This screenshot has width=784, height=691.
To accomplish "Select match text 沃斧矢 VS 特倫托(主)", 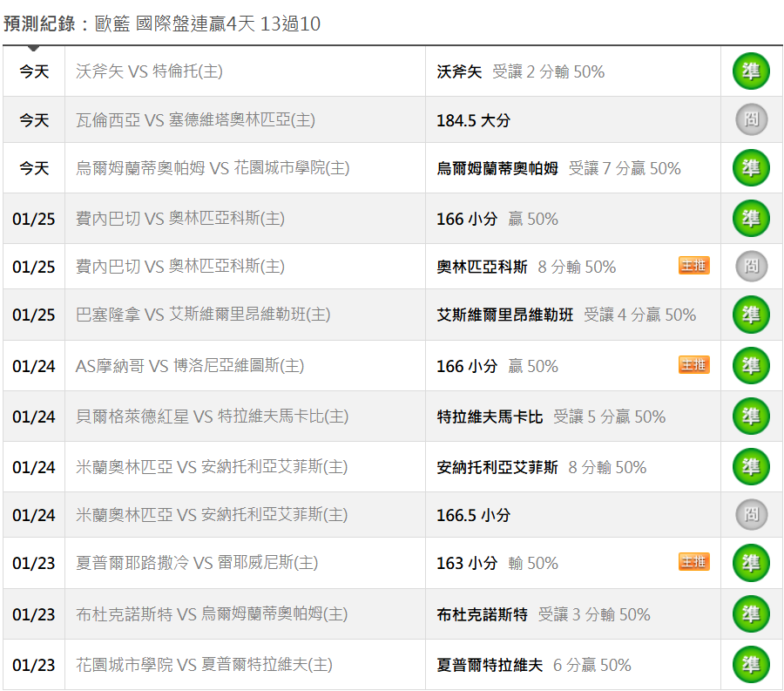I will [149, 71].
